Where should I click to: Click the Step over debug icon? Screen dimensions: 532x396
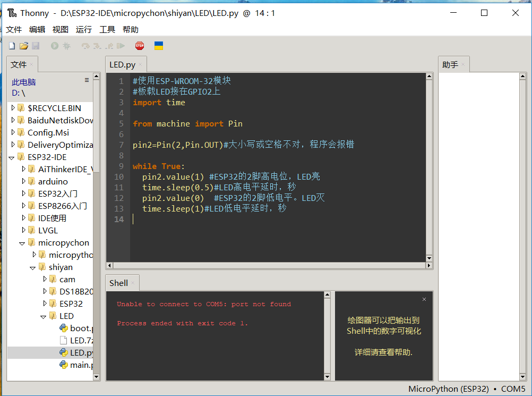(85, 46)
